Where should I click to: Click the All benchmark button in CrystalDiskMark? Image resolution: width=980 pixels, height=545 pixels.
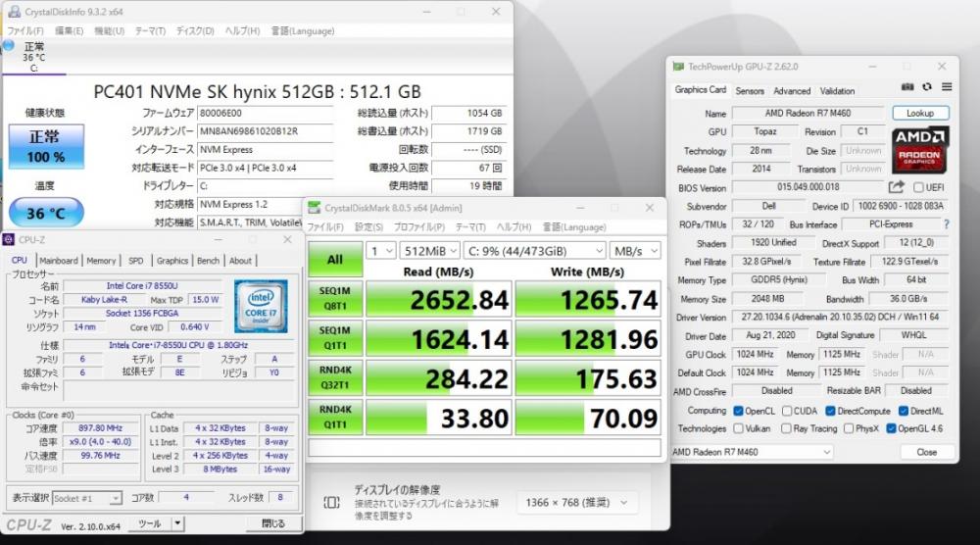(x=335, y=260)
